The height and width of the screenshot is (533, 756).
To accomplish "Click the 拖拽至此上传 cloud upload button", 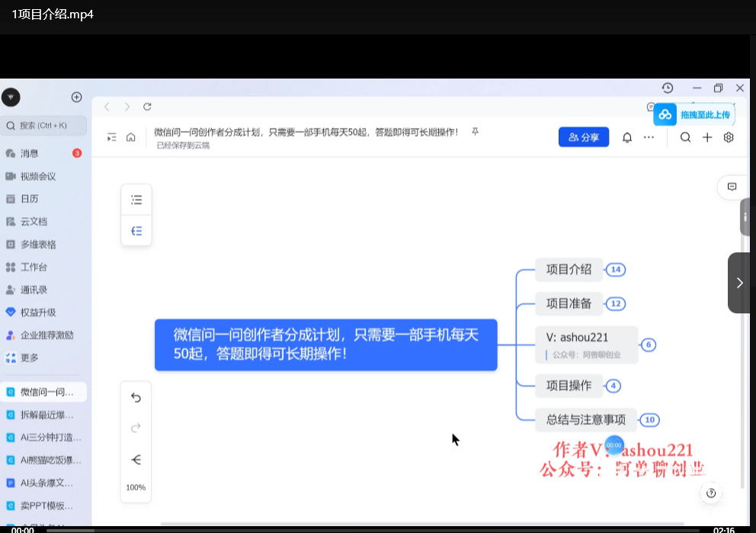I will pyautogui.click(x=694, y=115).
